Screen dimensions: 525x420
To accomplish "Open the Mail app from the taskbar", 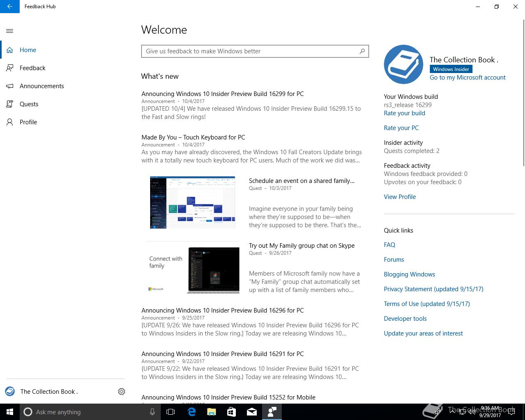I will point(252,412).
